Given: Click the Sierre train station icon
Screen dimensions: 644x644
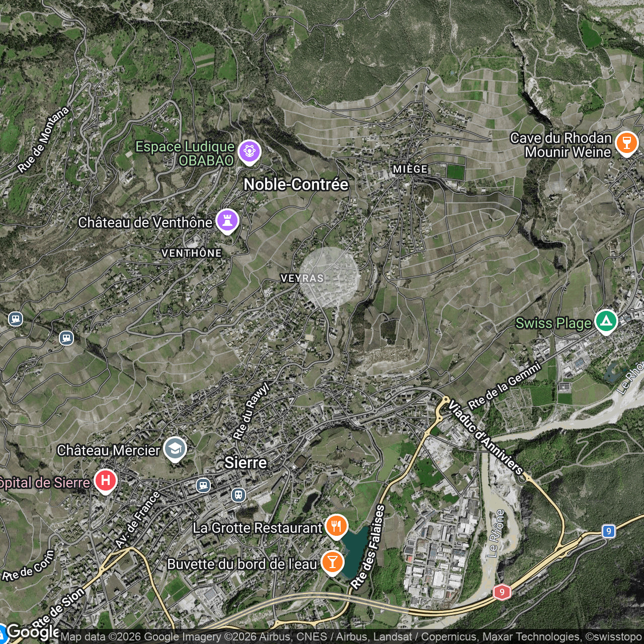Looking at the screenshot, I should tap(238, 495).
